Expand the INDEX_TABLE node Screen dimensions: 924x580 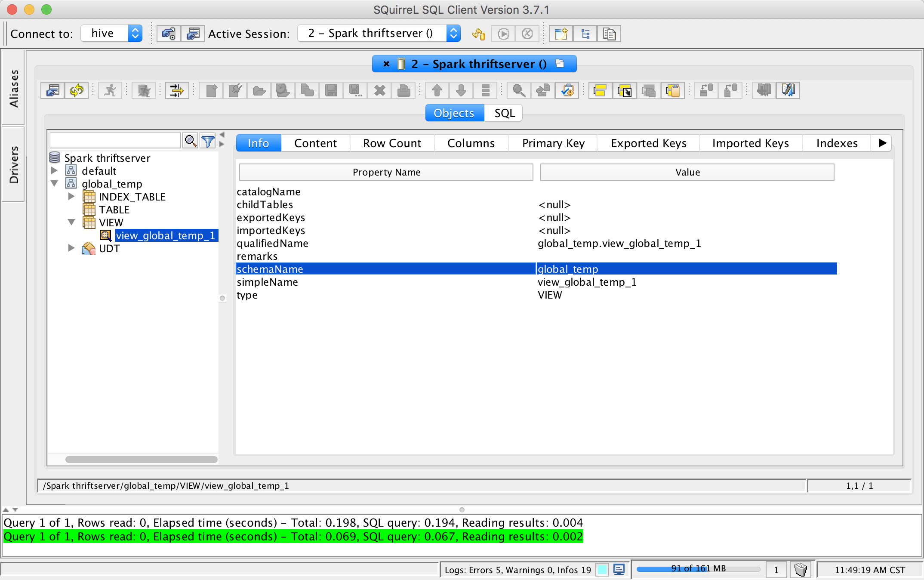71,197
